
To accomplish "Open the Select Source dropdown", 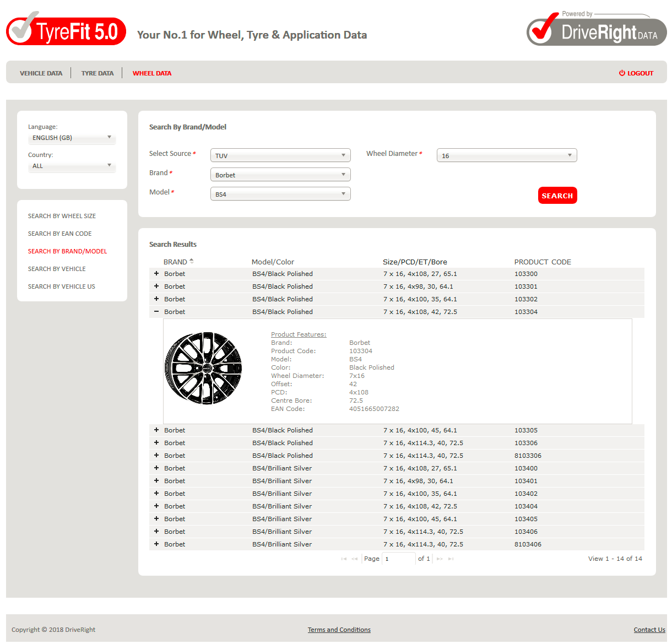I will [x=280, y=155].
